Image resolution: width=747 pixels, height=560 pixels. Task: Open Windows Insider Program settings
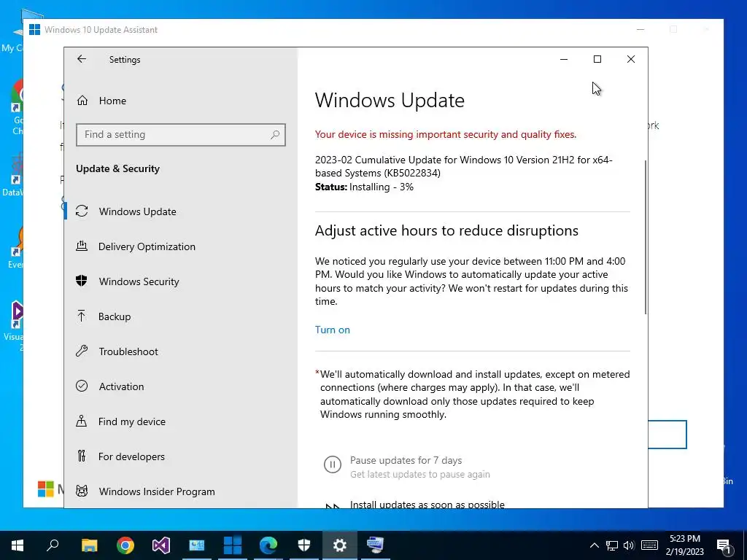[x=181, y=491]
